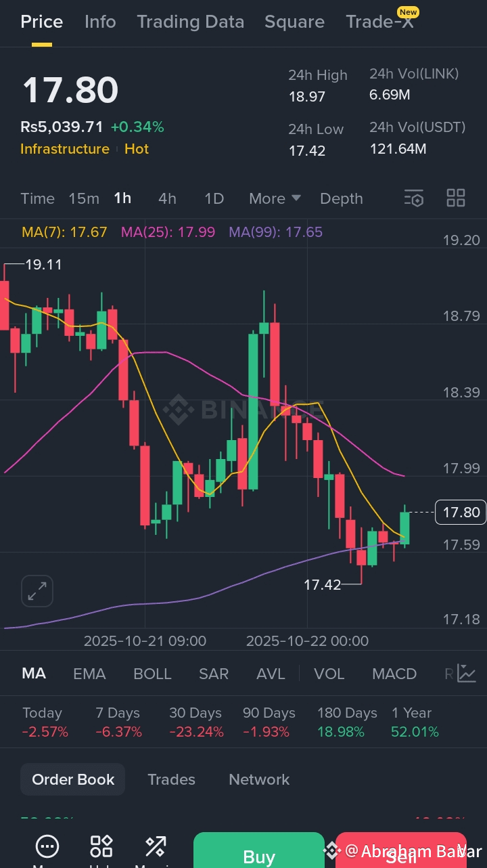Click the 17.80 price marker on axis
The height and width of the screenshot is (868, 487).
(x=461, y=513)
